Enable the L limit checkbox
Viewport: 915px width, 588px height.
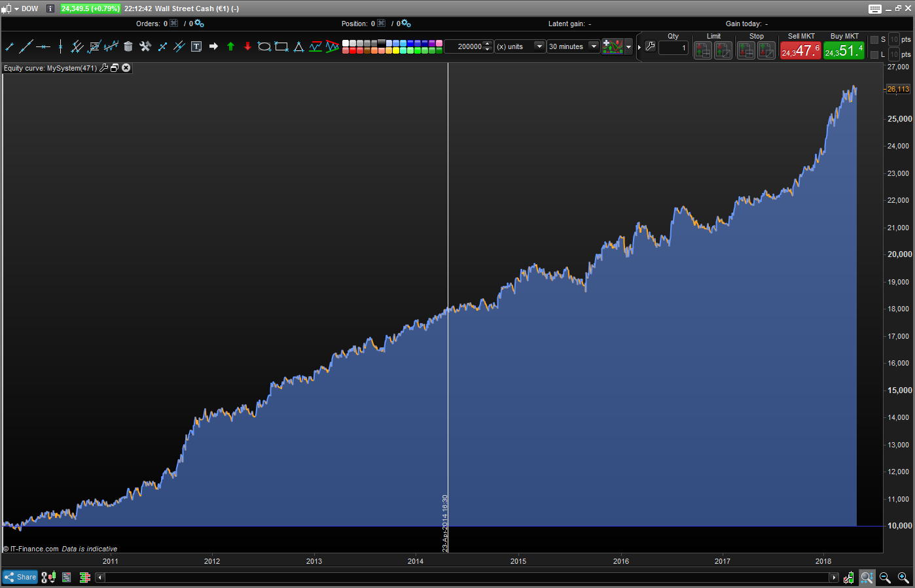pos(874,55)
